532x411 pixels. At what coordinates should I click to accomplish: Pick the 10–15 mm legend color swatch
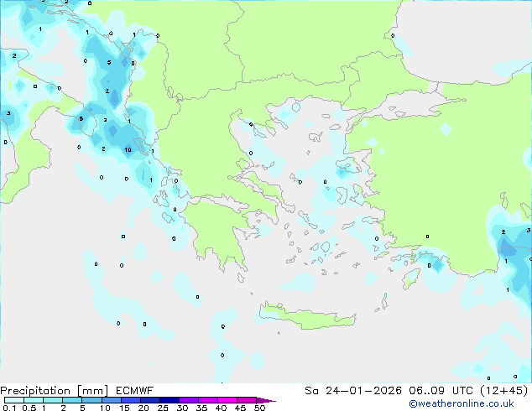coord(111,400)
